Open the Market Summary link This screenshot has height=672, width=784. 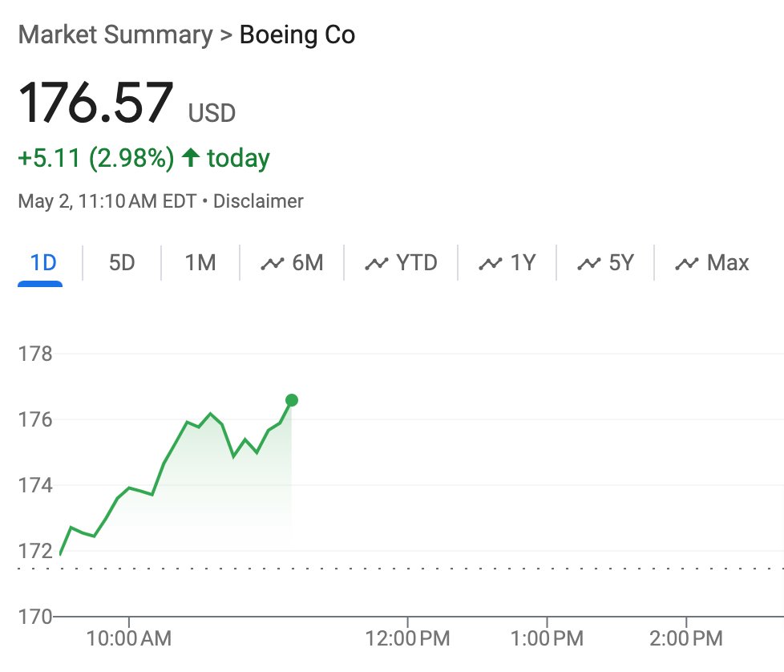click(115, 35)
